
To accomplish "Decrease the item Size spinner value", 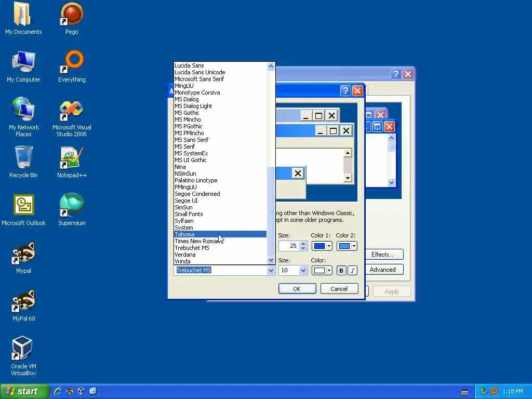I will 303,248.
